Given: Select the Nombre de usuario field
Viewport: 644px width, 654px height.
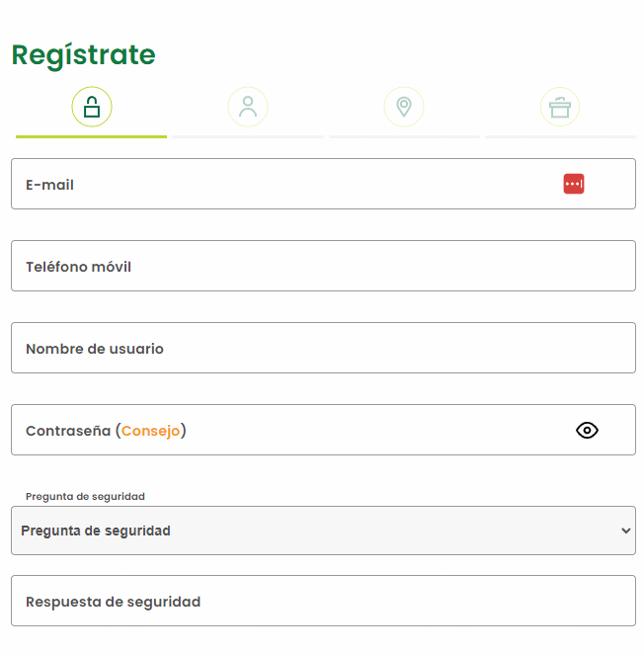Looking at the screenshot, I should [x=323, y=348].
